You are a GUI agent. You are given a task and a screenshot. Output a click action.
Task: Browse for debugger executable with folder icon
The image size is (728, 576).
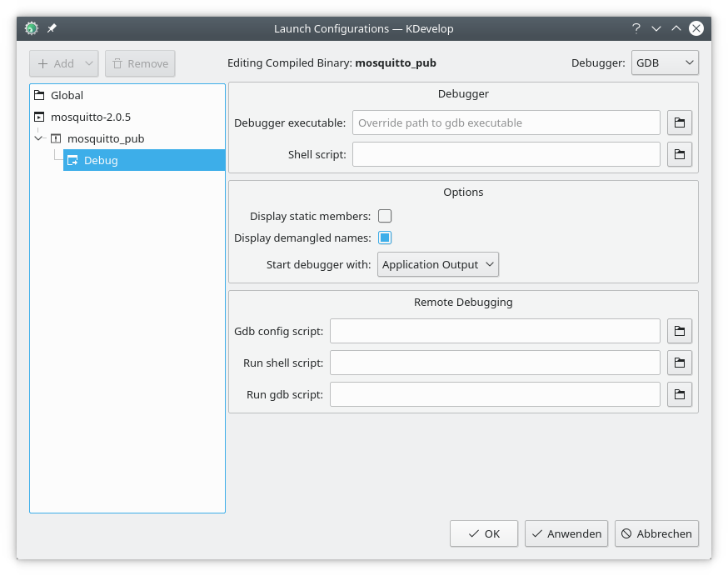(680, 123)
